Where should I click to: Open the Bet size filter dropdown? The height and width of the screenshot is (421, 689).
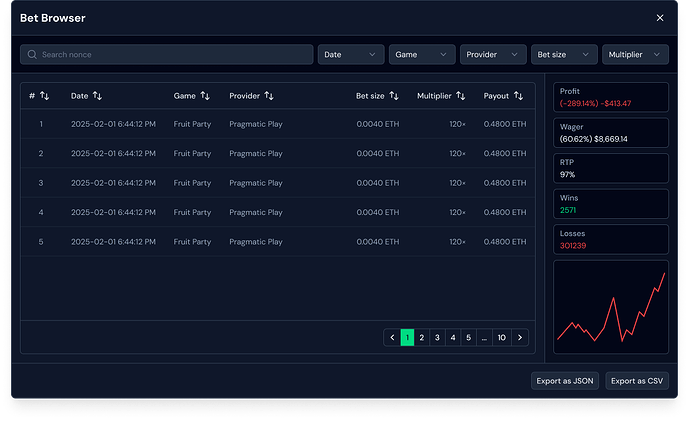[565, 54]
